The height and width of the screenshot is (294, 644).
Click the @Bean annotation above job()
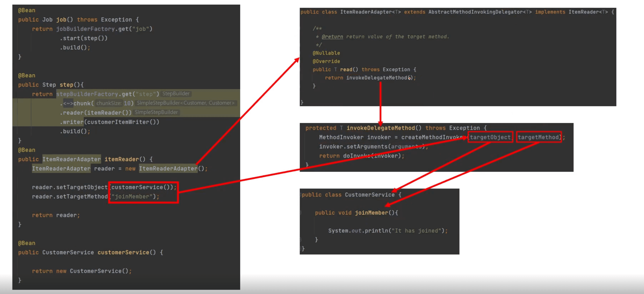pos(27,10)
